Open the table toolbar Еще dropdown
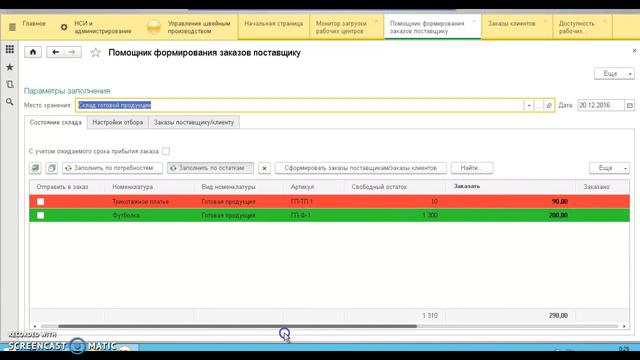Viewport: 640px width, 360px height. pyautogui.click(x=609, y=168)
